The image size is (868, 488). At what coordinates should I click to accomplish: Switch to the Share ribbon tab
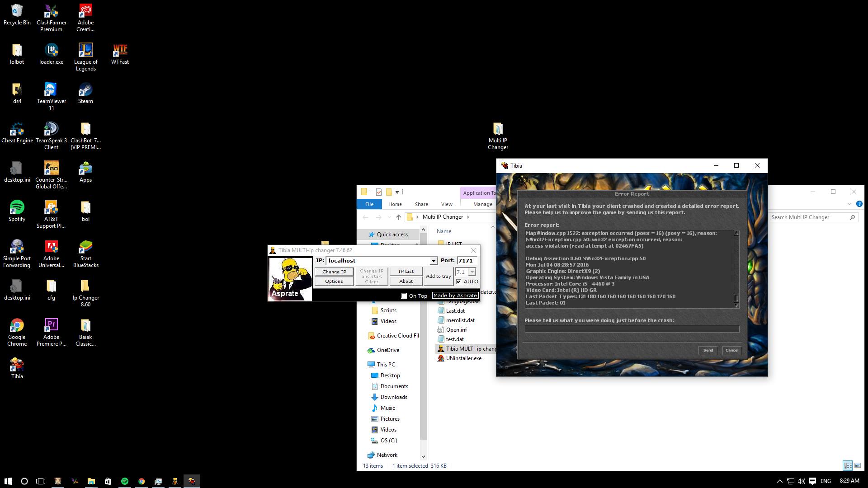pos(421,204)
